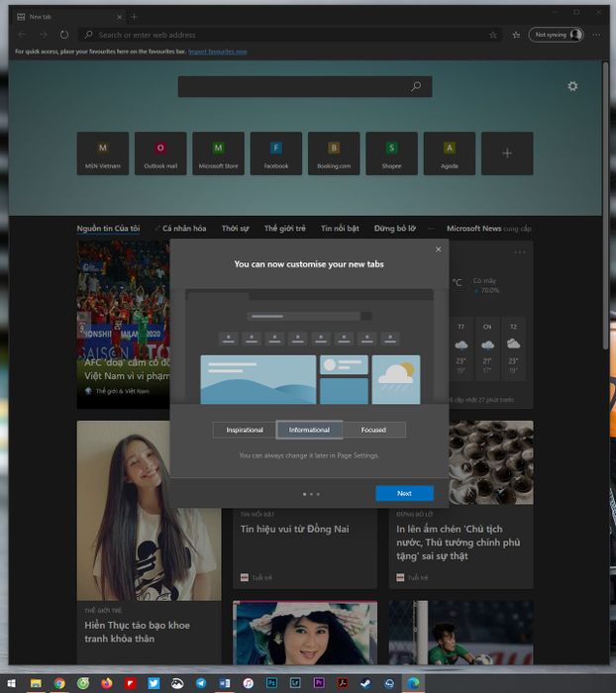Open File Explorer from the taskbar
The image size is (616, 693).
tap(36, 683)
